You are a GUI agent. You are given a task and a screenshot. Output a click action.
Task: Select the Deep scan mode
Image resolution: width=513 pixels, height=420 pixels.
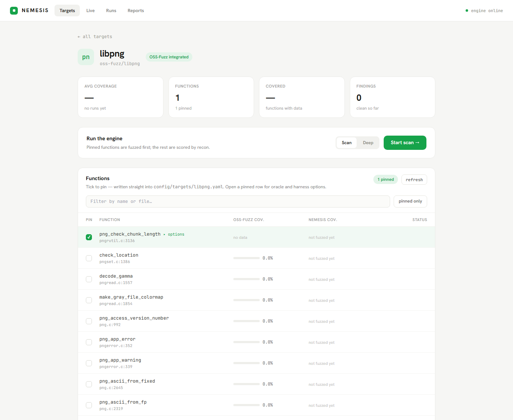click(368, 143)
